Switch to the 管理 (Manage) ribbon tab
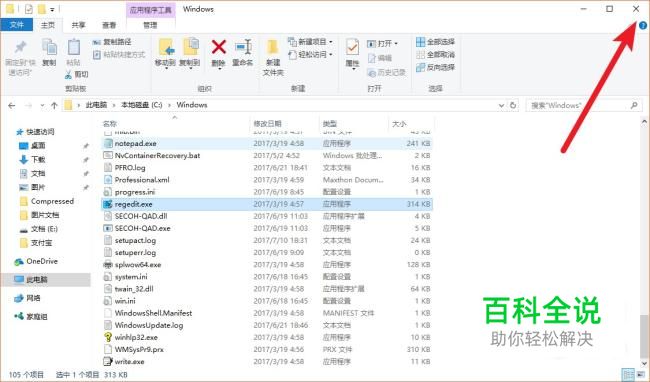The image size is (650, 382). point(150,25)
